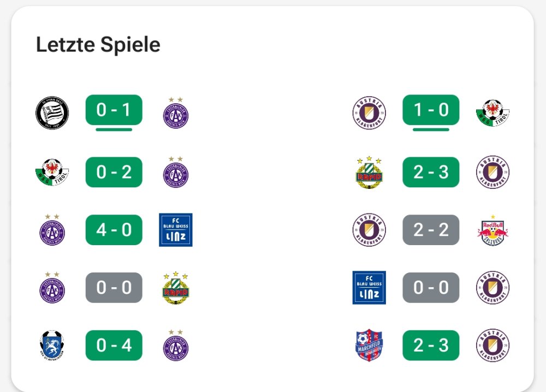This screenshot has width=546, height=392.
Task: Select 2 - 3 score of Marchfeld match
Action: tap(431, 345)
